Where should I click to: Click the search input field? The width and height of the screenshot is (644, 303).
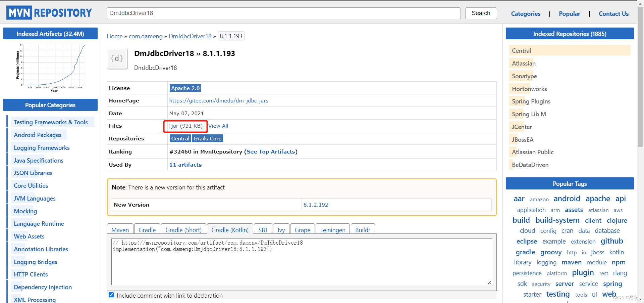tap(283, 13)
